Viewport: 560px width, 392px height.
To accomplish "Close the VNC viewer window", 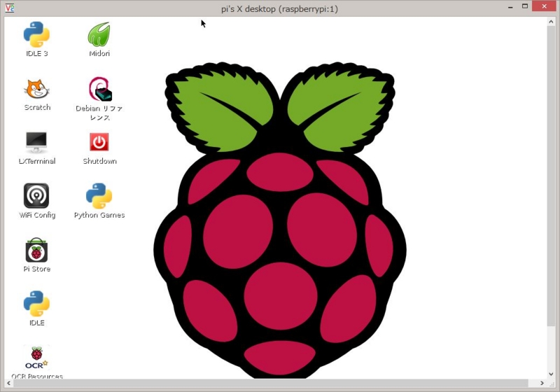I will 545,6.
